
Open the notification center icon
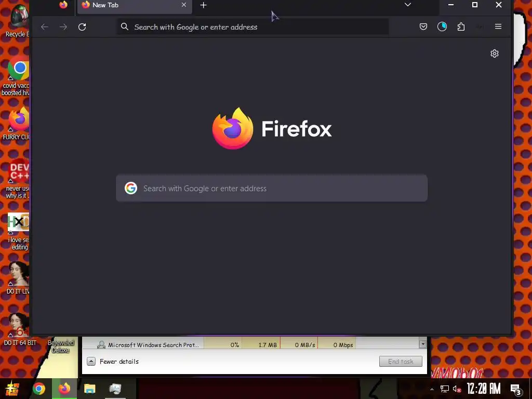pyautogui.click(x=516, y=389)
